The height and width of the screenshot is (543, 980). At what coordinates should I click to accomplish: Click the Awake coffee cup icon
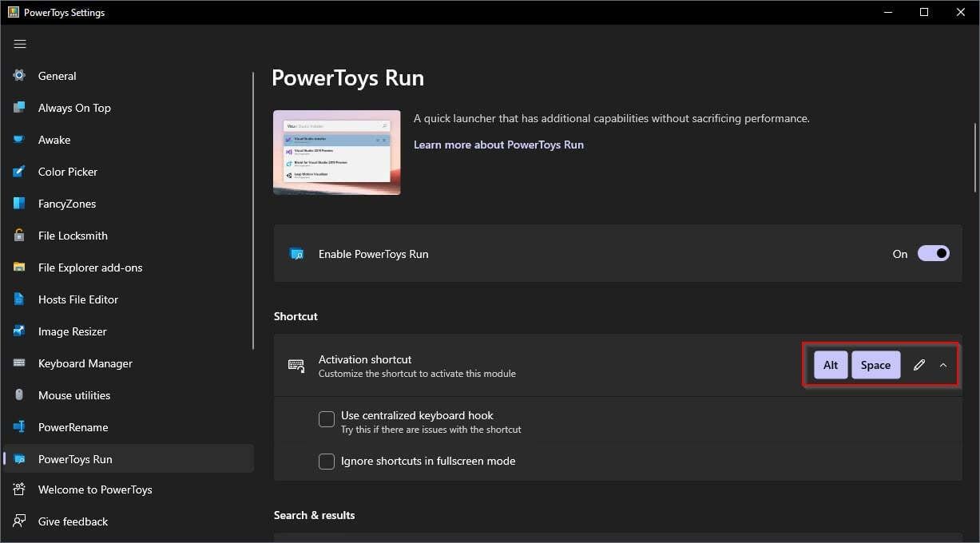20,140
